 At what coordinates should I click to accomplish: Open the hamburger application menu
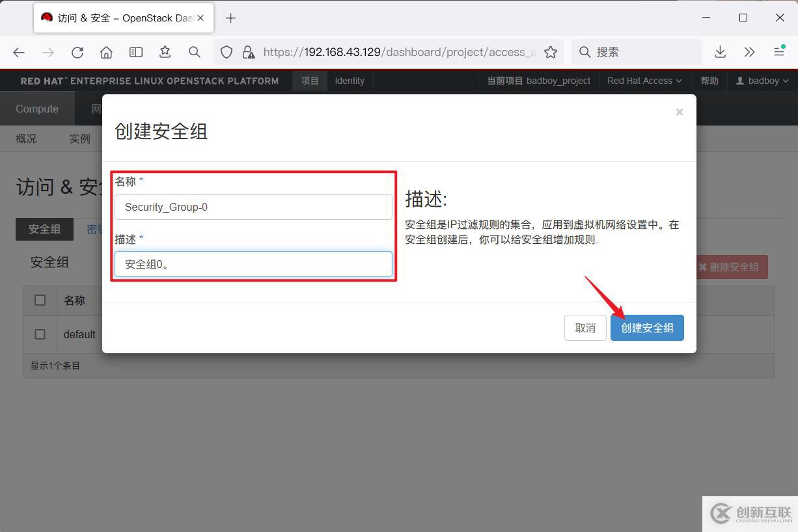(779, 52)
